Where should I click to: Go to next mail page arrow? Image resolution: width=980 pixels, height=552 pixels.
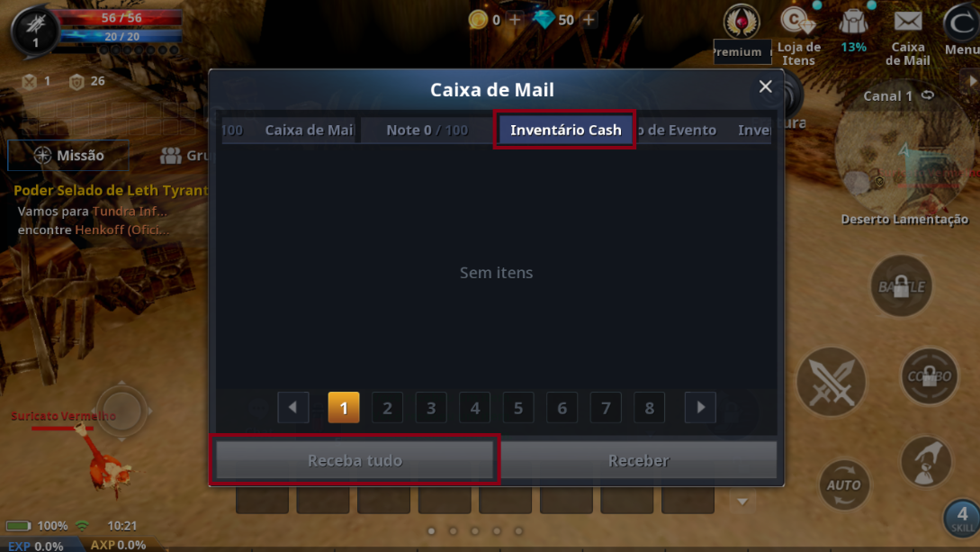[701, 408]
